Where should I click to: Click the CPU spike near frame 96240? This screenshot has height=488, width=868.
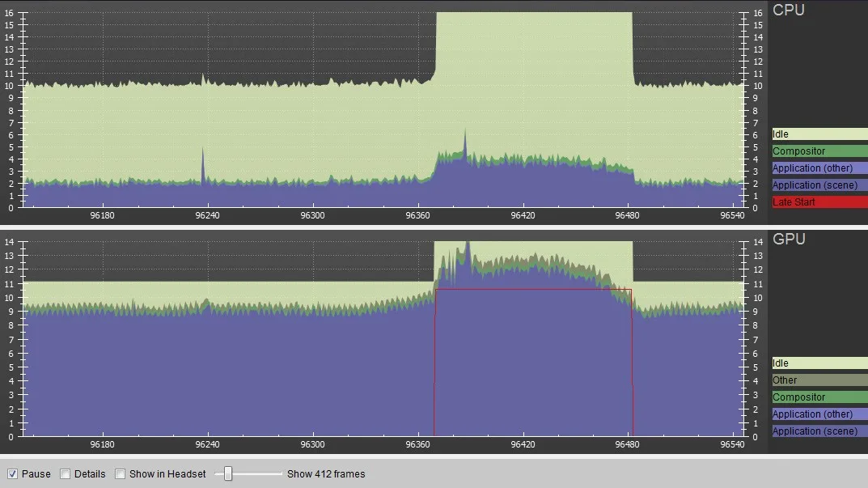click(x=202, y=165)
